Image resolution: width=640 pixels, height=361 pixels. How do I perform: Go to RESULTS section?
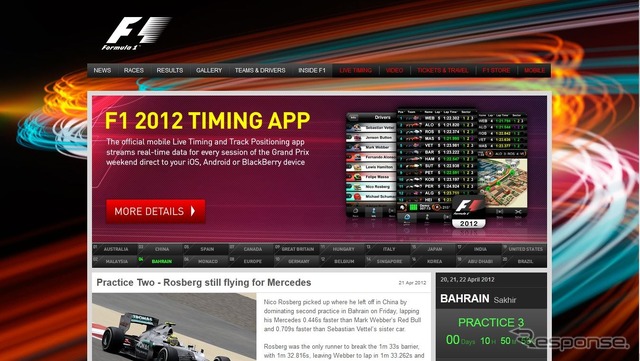click(170, 70)
